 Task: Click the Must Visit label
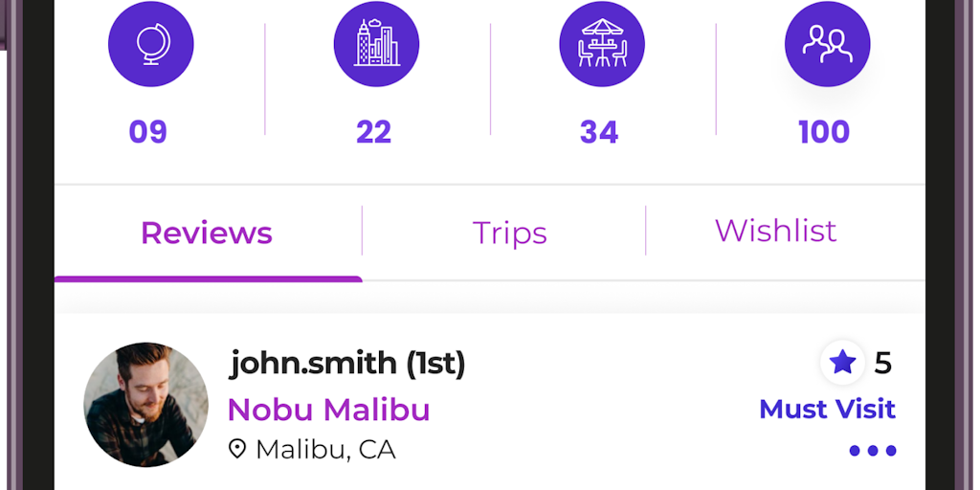coord(827,410)
